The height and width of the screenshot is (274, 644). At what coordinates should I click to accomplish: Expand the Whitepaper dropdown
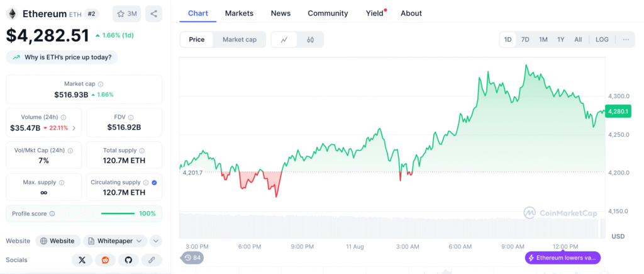[114, 241]
